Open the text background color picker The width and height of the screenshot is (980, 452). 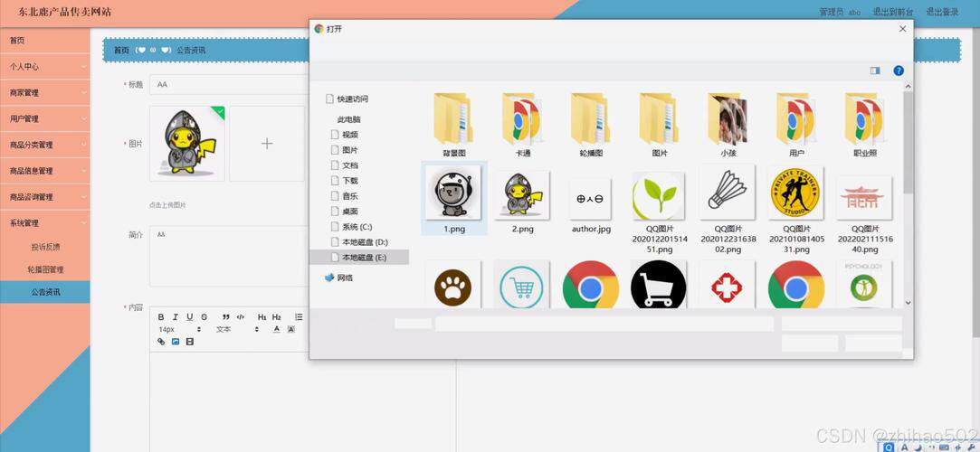click(290, 329)
